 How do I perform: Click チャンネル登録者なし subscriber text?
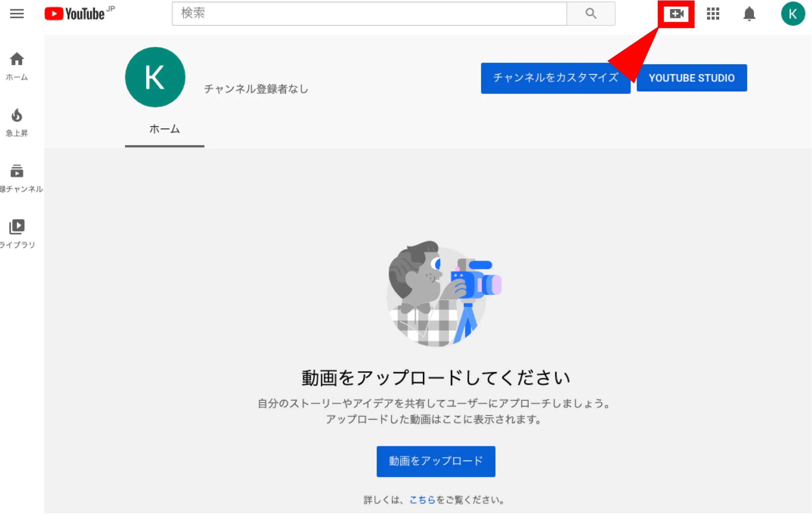coord(256,89)
